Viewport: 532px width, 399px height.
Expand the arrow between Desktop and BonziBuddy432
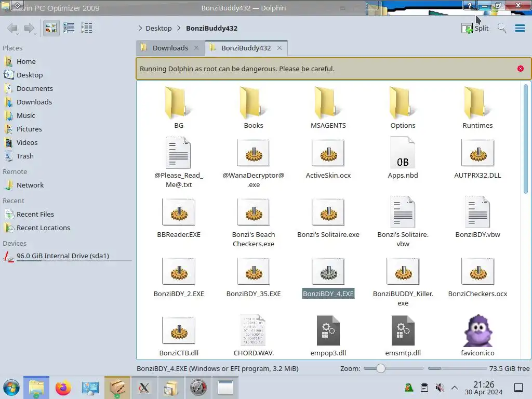click(179, 28)
